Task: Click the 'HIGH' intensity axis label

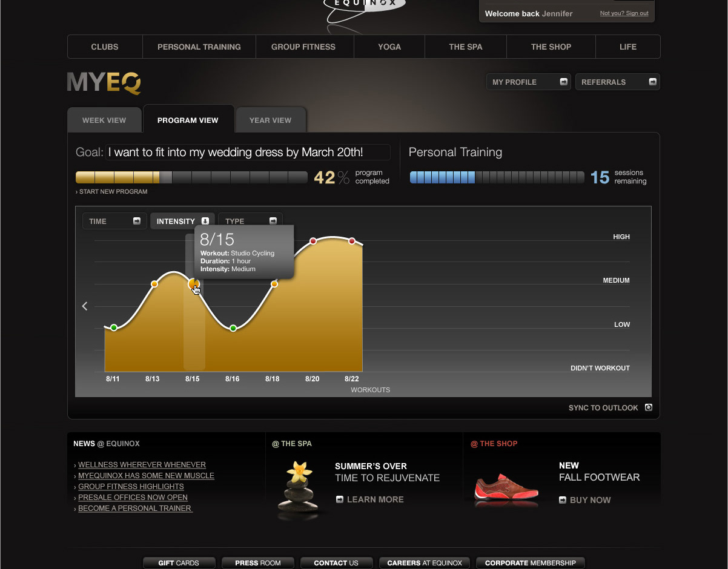Action: pyautogui.click(x=621, y=237)
